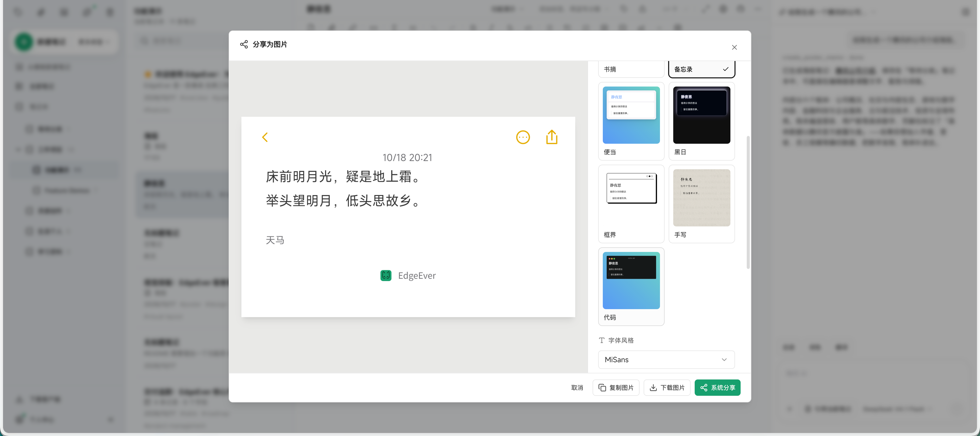The image size is (980, 436).
Task: Open the MiSans font style dropdown
Action: [x=666, y=359]
